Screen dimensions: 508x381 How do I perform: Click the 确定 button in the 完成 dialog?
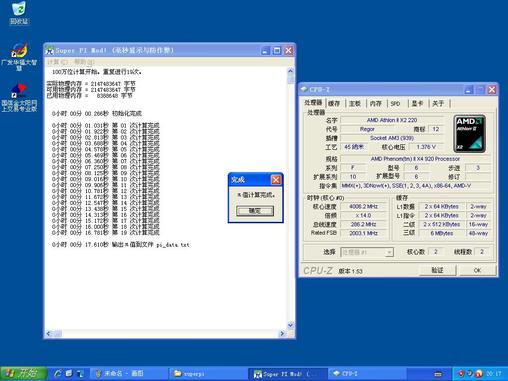click(255, 211)
